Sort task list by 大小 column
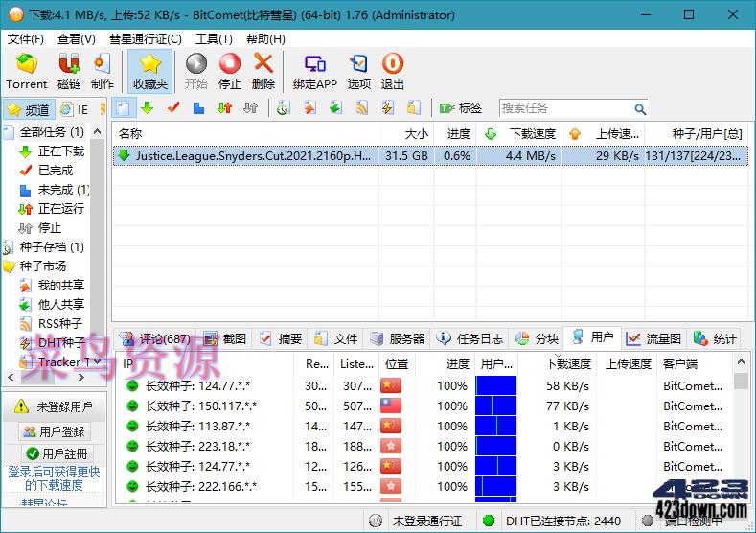Viewport: 756px width, 533px height. click(x=406, y=133)
